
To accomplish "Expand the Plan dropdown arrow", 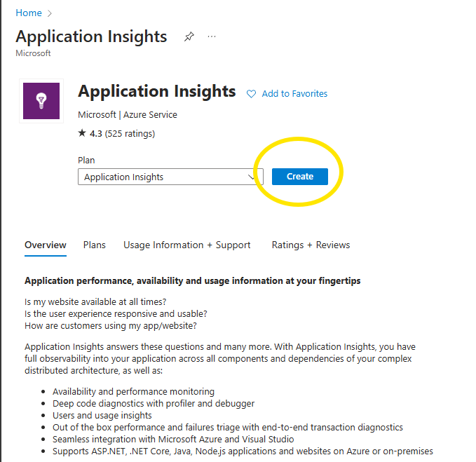I will pyautogui.click(x=253, y=177).
